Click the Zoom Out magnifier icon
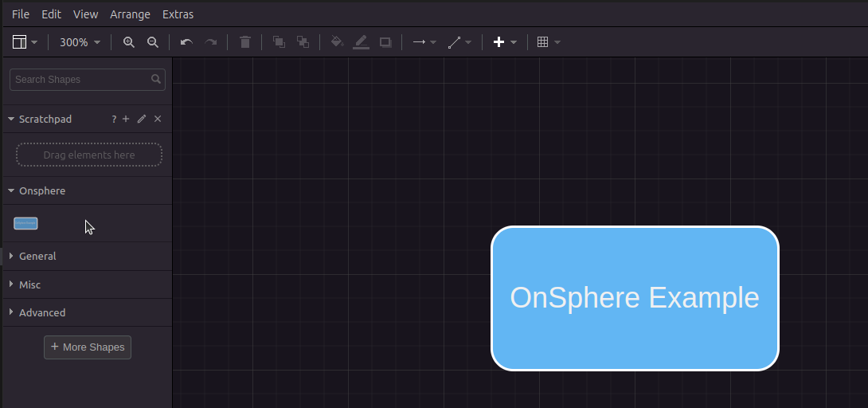The width and height of the screenshot is (868, 408). tap(153, 42)
